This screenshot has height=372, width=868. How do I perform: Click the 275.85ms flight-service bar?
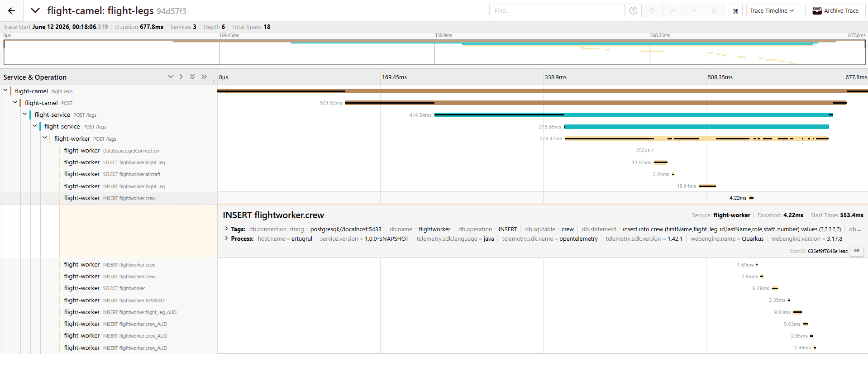(696, 127)
